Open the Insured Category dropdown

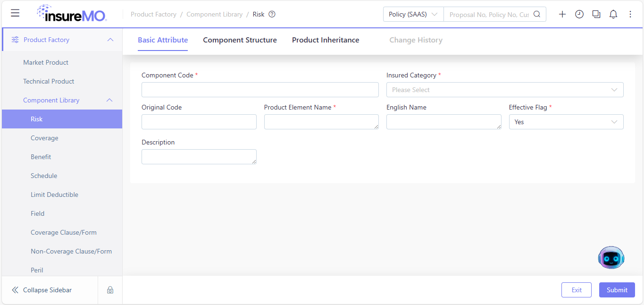click(505, 90)
